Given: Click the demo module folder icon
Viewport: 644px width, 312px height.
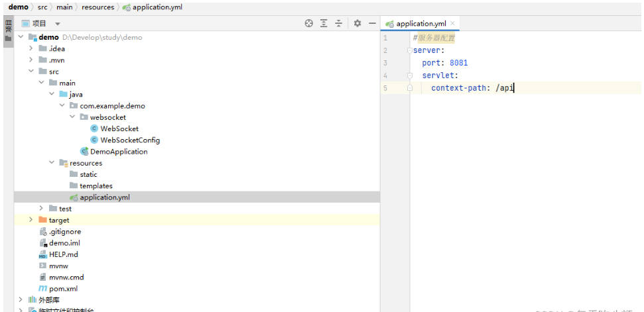Looking at the screenshot, I should (33, 37).
